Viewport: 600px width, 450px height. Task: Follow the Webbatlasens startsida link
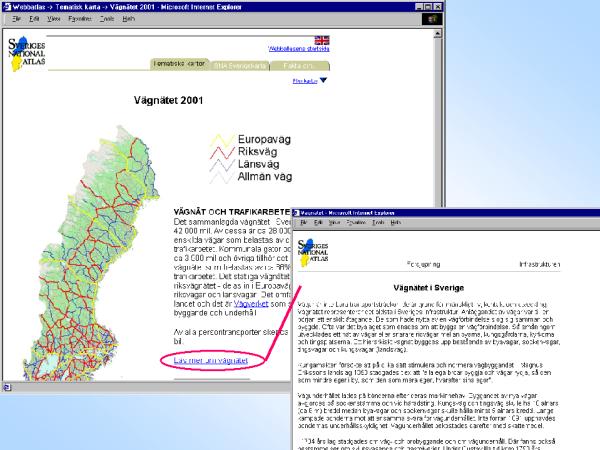click(x=299, y=48)
